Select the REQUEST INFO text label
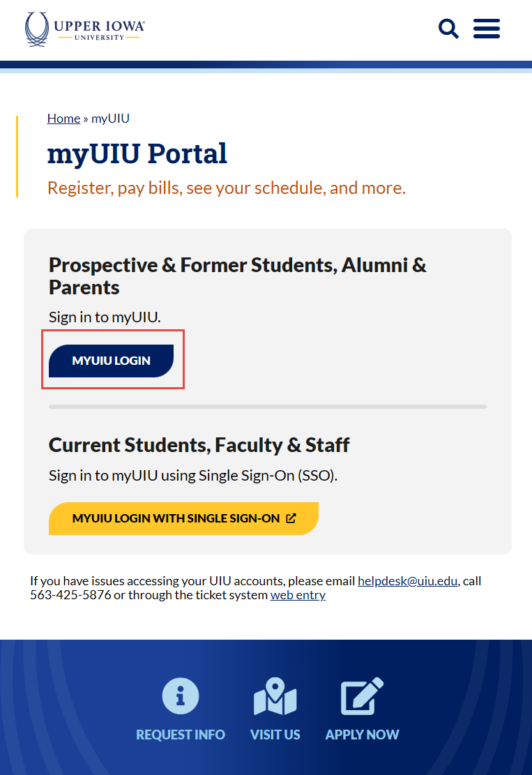The image size is (532, 775). pyautogui.click(x=181, y=735)
